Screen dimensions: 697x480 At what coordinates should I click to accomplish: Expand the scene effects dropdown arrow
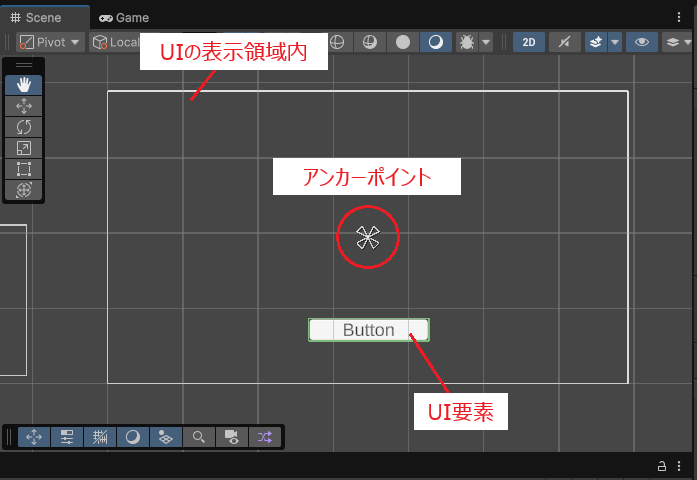click(615, 42)
